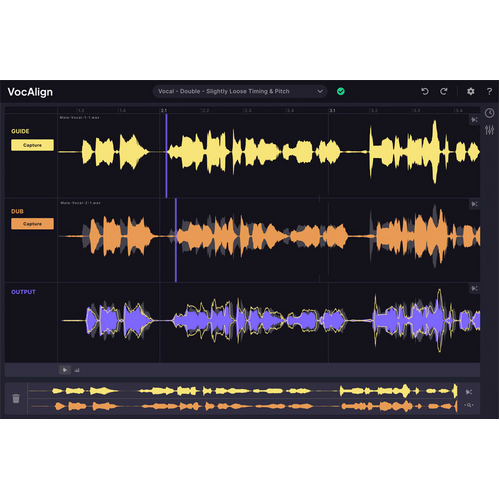The image size is (500, 500).
Task: Open the sliders/mixer controls icon on the right sidebar
Action: pyautogui.click(x=489, y=130)
